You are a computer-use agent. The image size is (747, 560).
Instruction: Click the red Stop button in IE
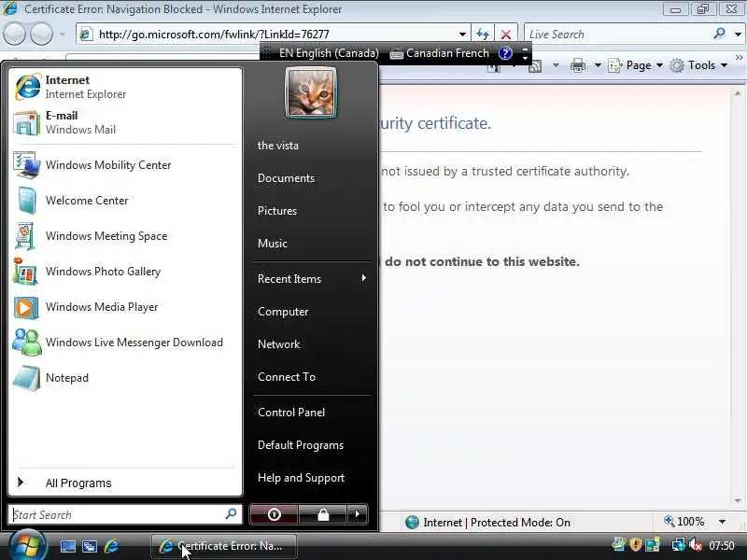click(x=506, y=35)
